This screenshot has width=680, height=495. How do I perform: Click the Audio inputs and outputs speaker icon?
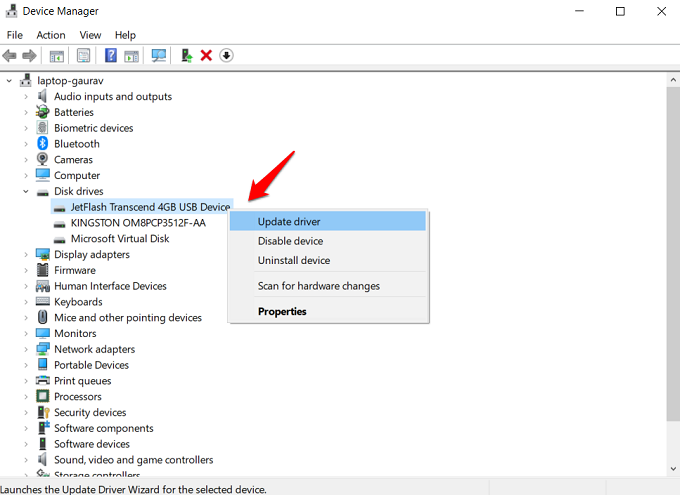(x=42, y=96)
